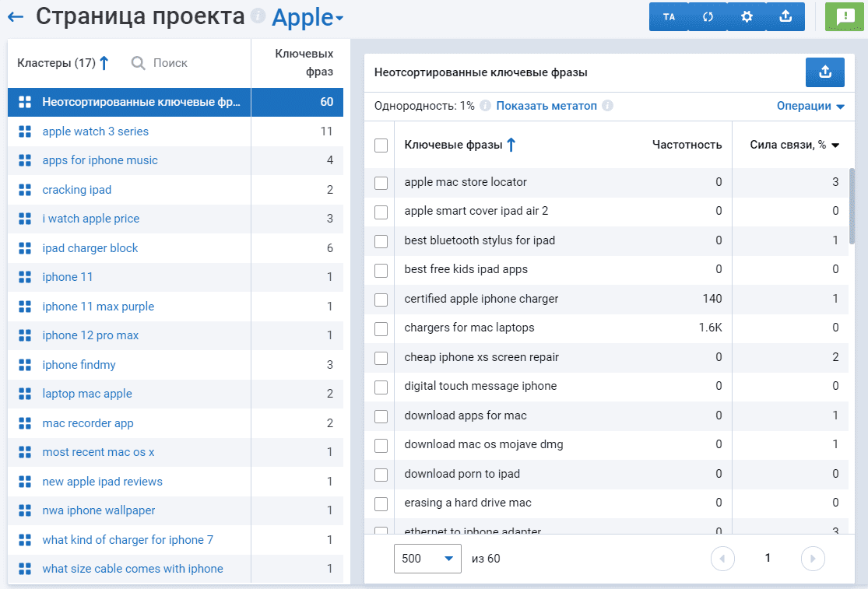Open the ipad charger block cluster

pyautogui.click(x=90, y=247)
